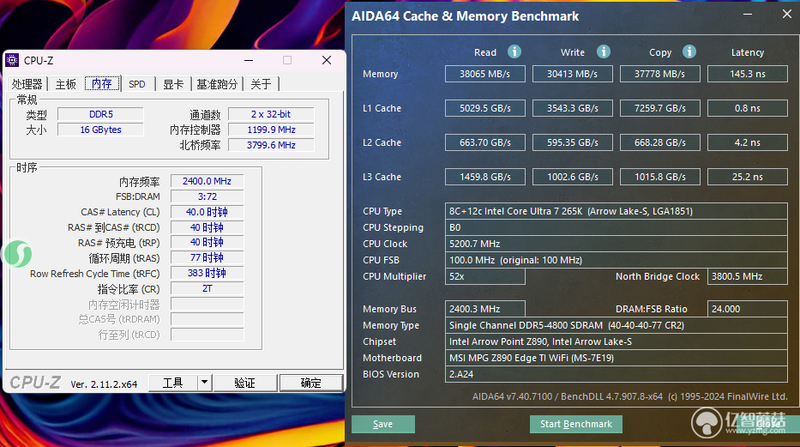Viewport: 800px width, 447px height.
Task: Click the Save button in AIDA64
Action: point(383,424)
